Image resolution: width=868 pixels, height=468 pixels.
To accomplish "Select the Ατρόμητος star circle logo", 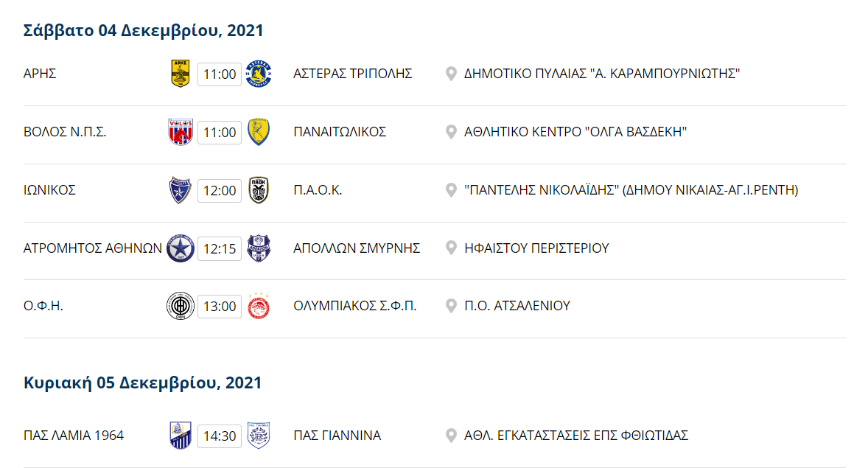I will (181, 248).
